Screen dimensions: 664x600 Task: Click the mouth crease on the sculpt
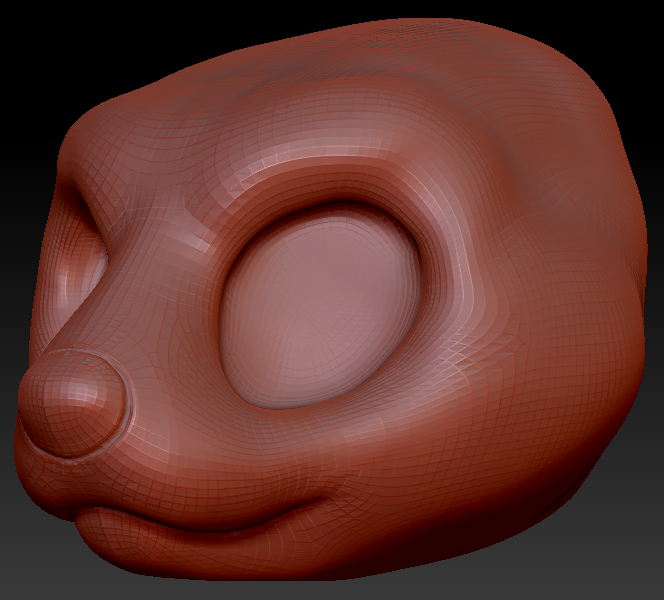tap(200, 522)
